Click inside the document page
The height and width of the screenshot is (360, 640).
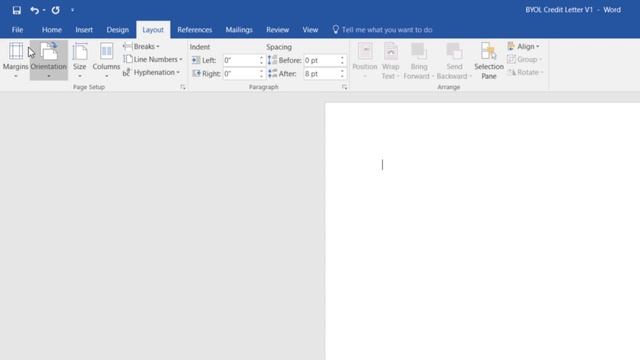click(x=482, y=231)
